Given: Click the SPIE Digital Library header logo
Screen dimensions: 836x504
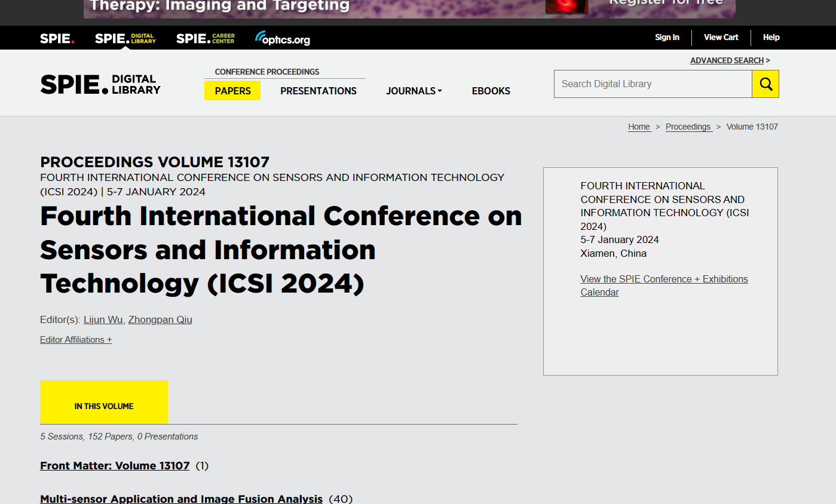Looking at the screenshot, I should click(100, 84).
